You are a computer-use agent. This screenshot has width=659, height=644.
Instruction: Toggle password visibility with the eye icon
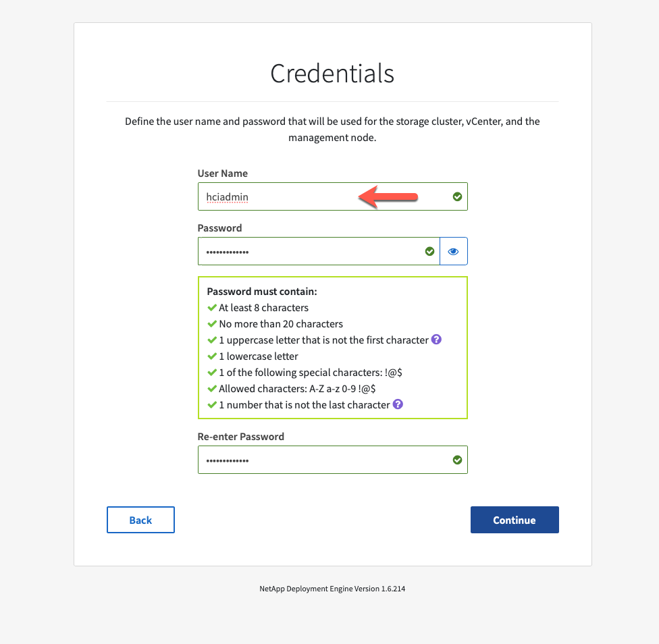[x=454, y=251]
